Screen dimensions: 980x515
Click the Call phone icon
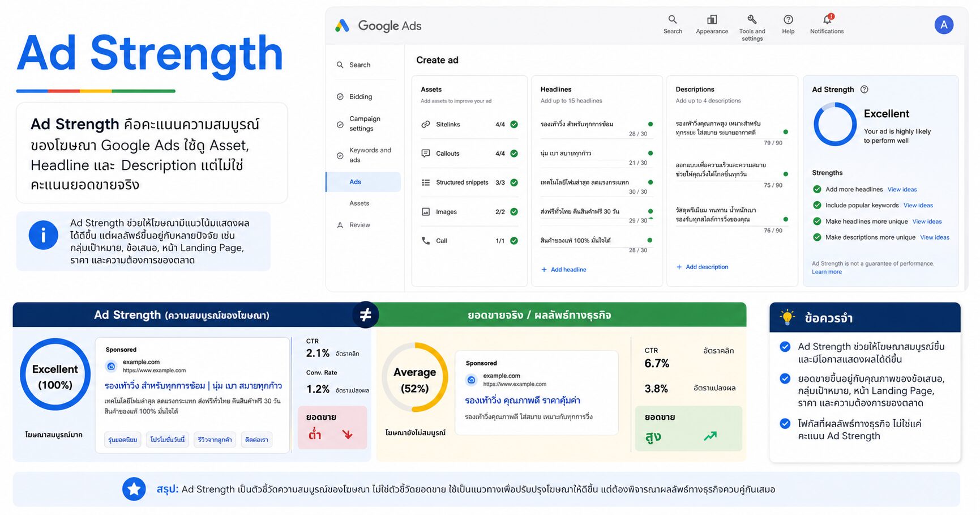click(x=426, y=240)
